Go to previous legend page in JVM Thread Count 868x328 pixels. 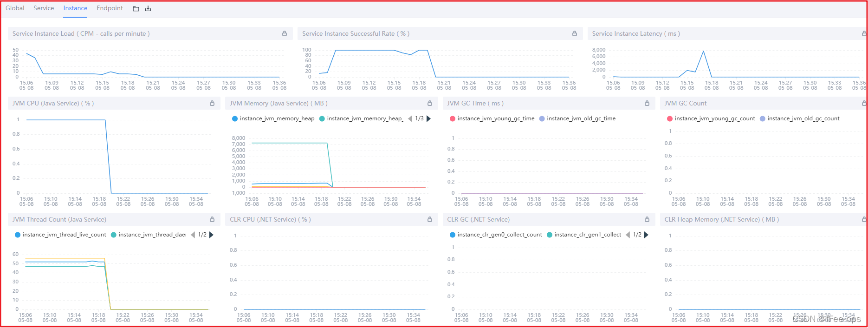pos(193,235)
